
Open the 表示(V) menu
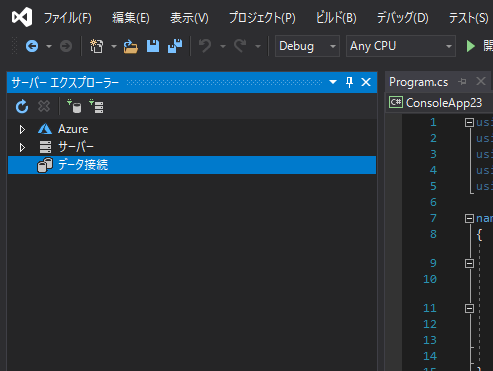(189, 18)
